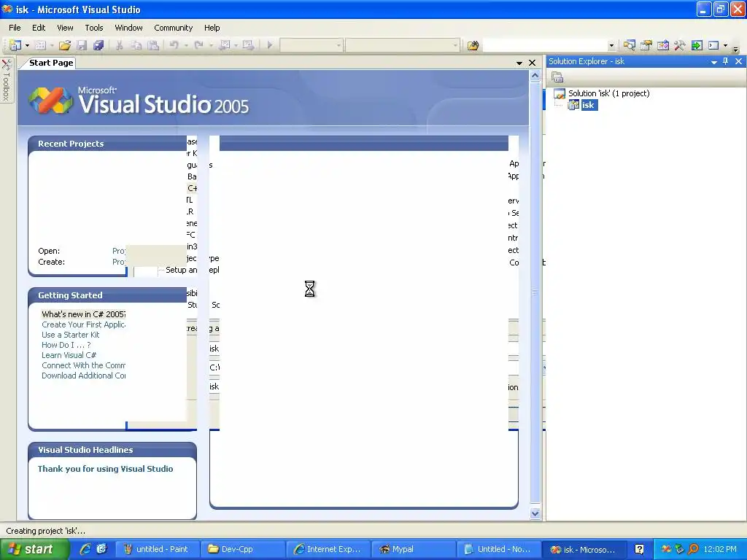Click the Navigate Backward icon

pyautogui.click(x=225, y=45)
